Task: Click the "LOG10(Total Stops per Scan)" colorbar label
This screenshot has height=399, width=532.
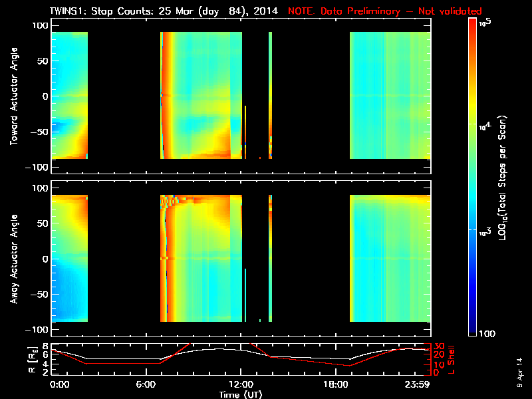Action: click(502, 178)
